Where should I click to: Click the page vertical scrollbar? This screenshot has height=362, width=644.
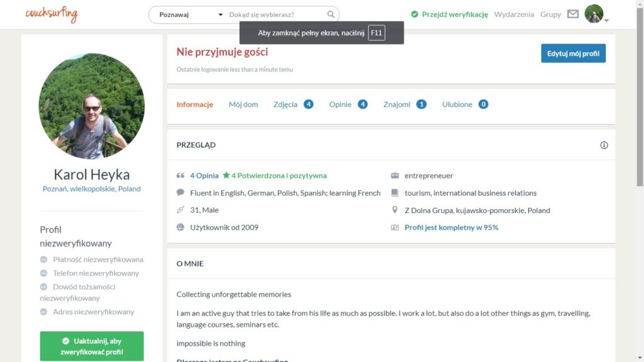click(x=640, y=181)
